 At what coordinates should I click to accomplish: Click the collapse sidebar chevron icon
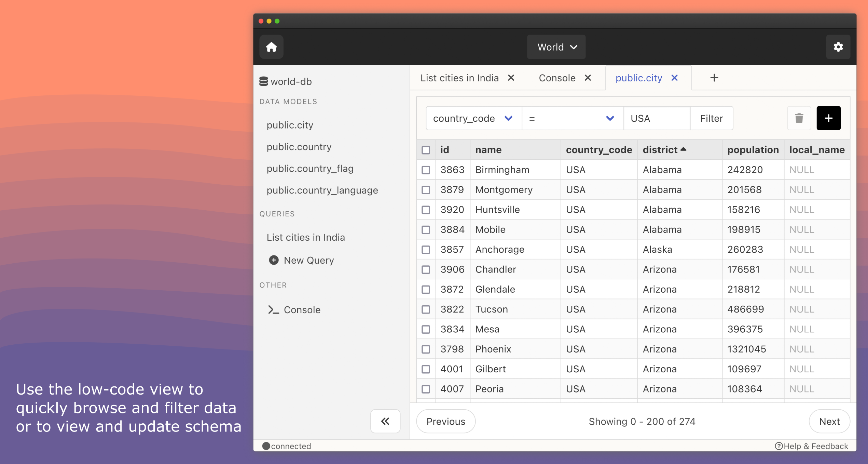click(x=385, y=422)
